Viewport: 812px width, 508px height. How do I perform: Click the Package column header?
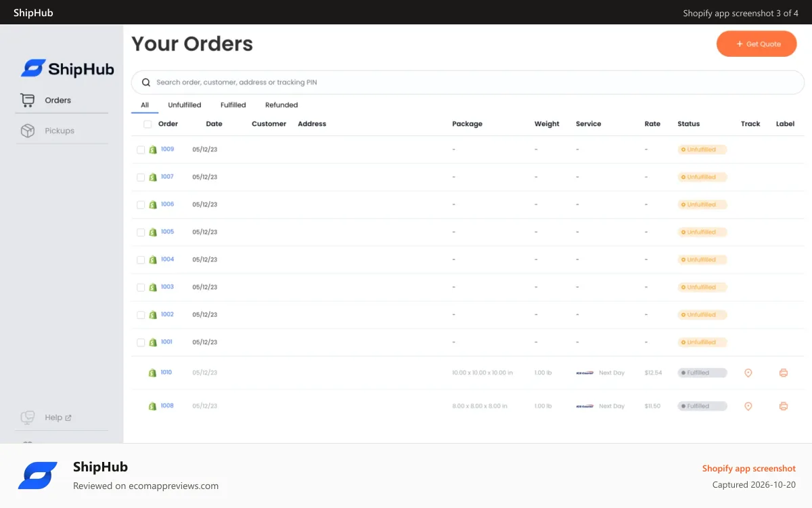468,124
